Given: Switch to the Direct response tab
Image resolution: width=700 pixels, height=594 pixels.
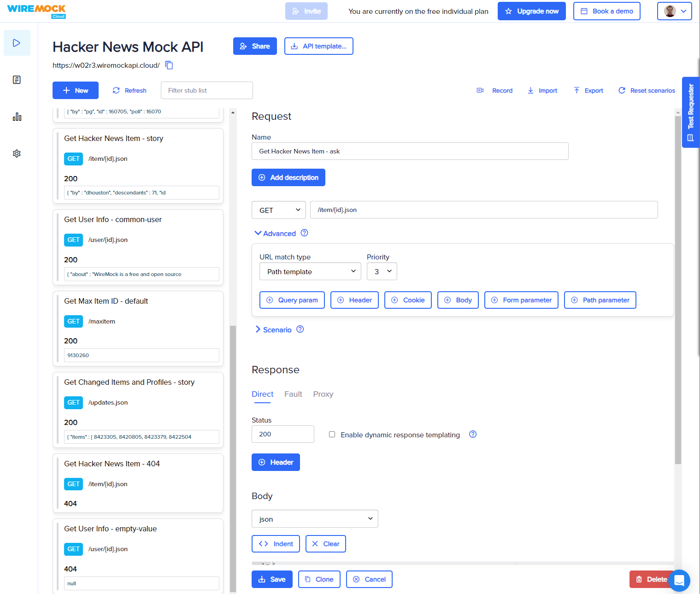Looking at the screenshot, I should pos(262,394).
